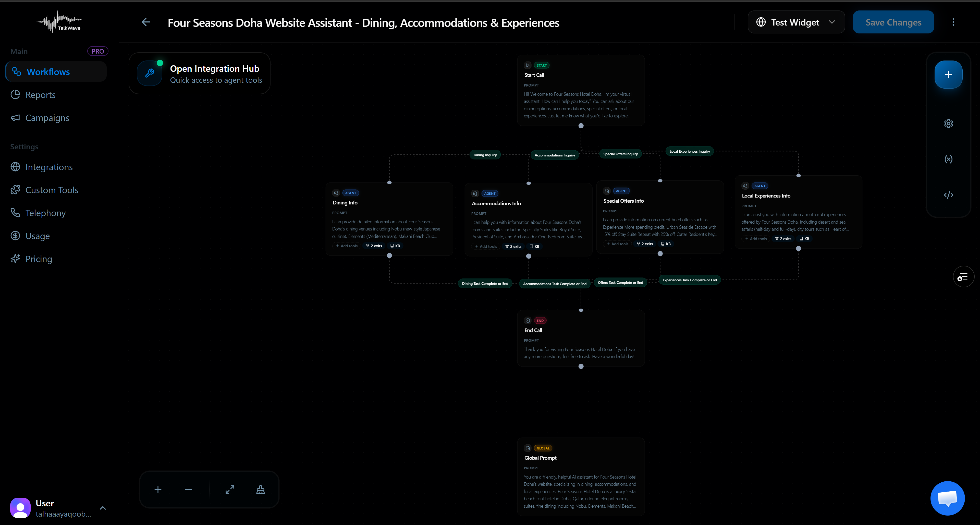Zoom in with canvas plus control

coord(158,490)
